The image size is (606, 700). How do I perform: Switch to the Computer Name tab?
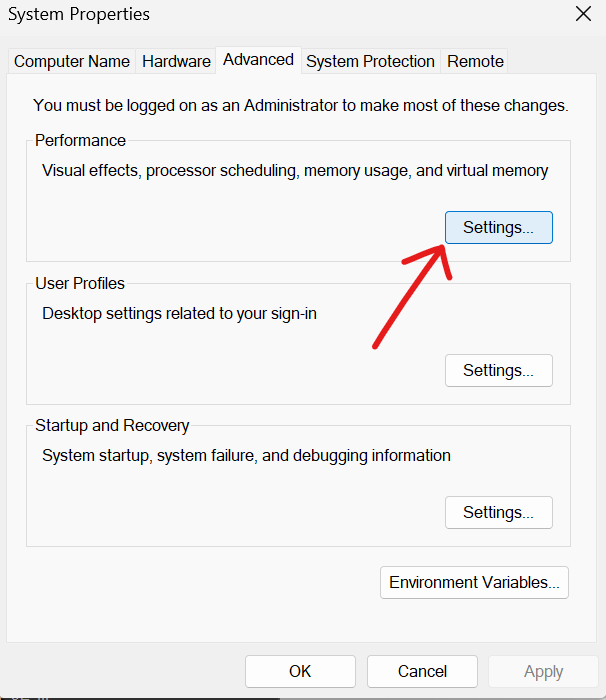(x=72, y=62)
